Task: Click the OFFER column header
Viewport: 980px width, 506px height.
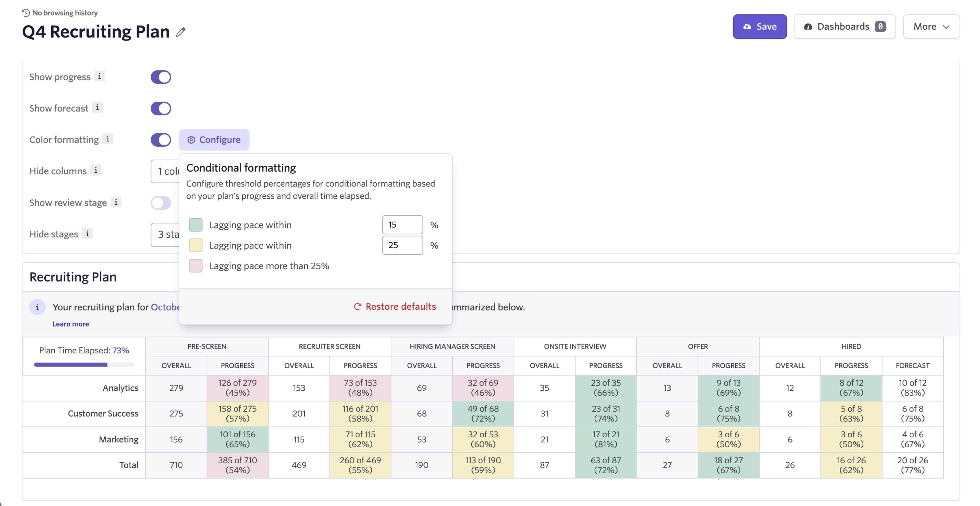Action: click(x=698, y=347)
